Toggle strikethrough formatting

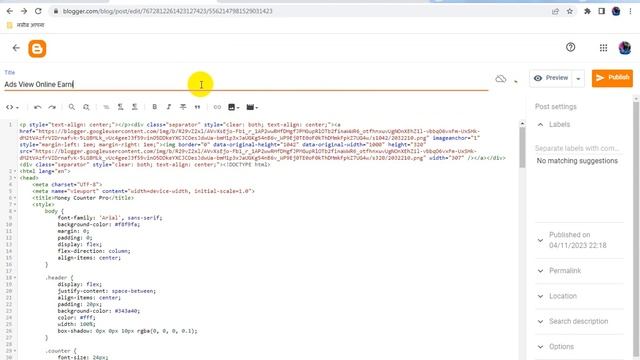click(x=183, y=107)
